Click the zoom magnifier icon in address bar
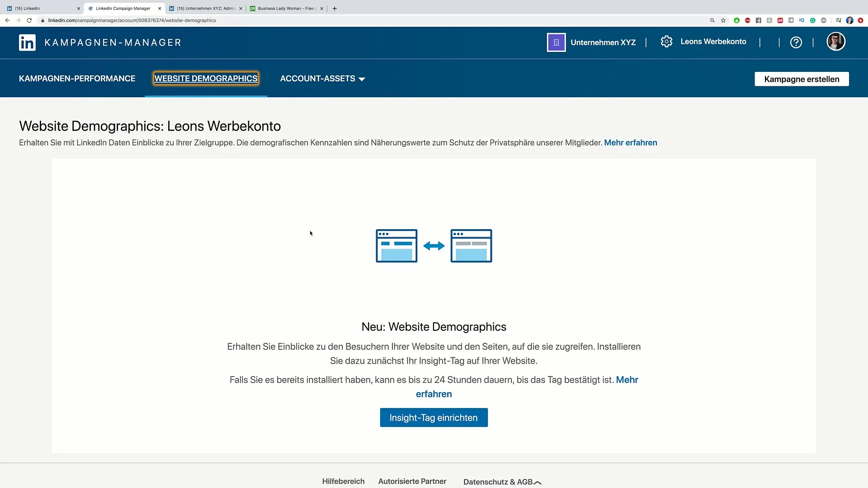Screen dimensions: 868x488 tap(712, 20)
